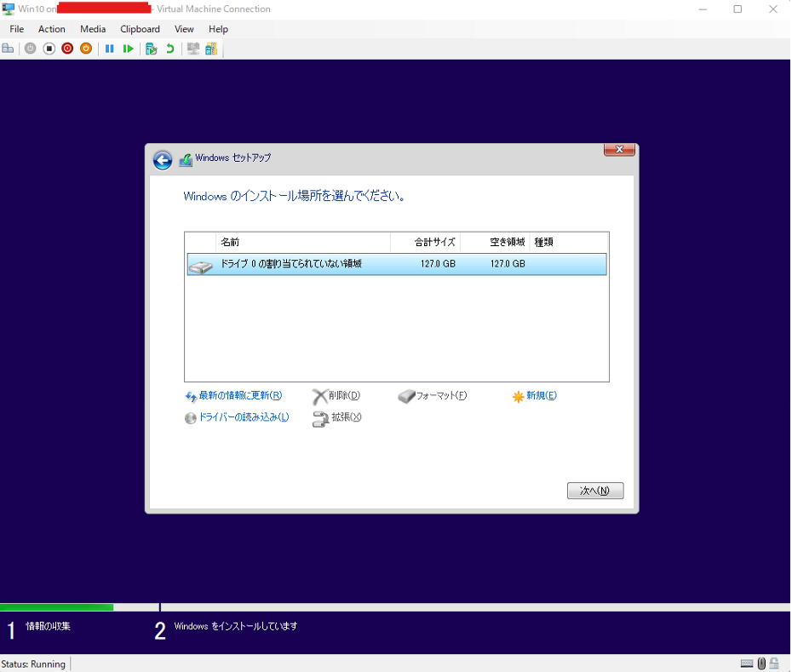Click 新規(E) to create new partition
Image resolution: width=792 pixels, height=672 pixels.
pyautogui.click(x=535, y=396)
